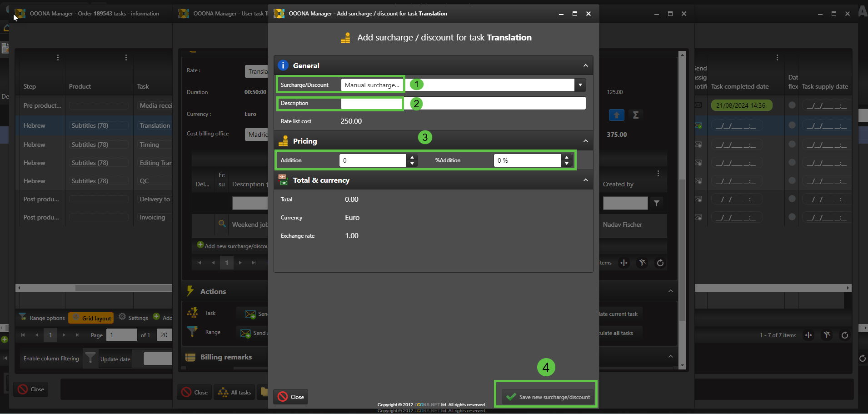Increase the Addition value with up arrow
Viewport: 868px width, 414px height.
click(412, 157)
